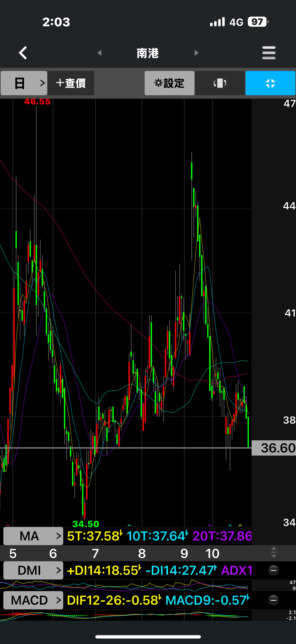Remove the MACD panel with minus icon
The height and width of the screenshot is (644, 296).
click(273, 600)
